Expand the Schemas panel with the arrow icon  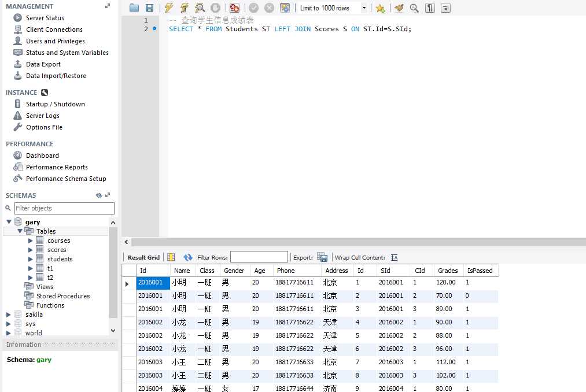[x=108, y=195]
